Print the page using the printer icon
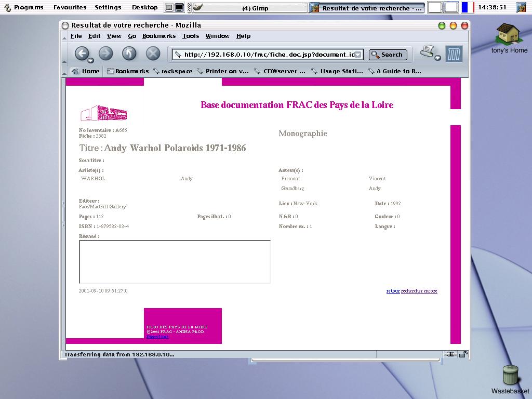The height and width of the screenshot is (399, 532). pos(428,51)
